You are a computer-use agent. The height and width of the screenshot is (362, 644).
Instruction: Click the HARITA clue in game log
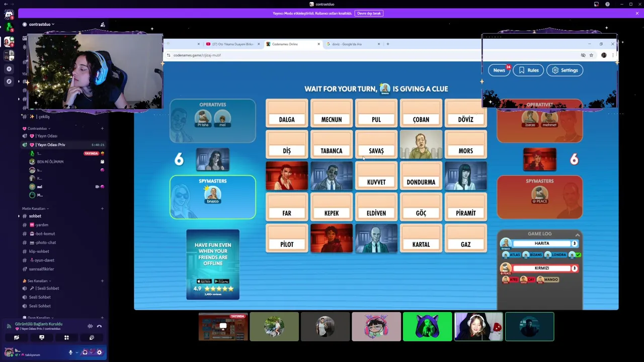542,243
